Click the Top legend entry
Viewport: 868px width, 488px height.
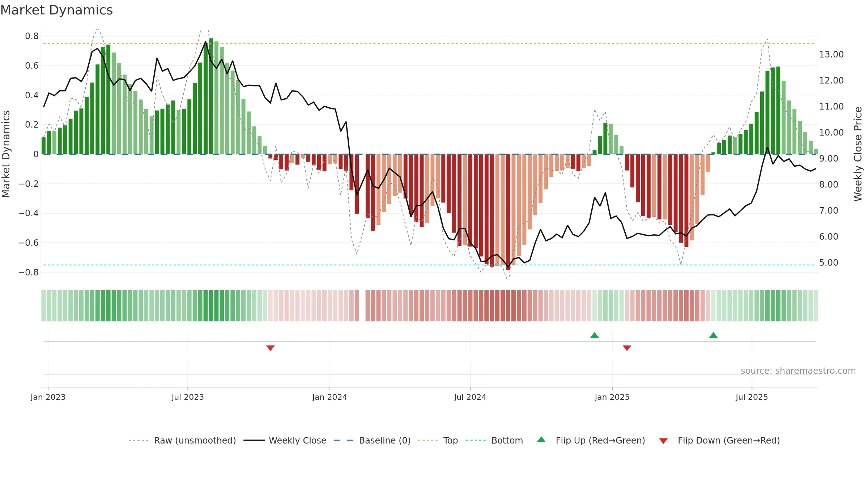[x=438, y=440]
